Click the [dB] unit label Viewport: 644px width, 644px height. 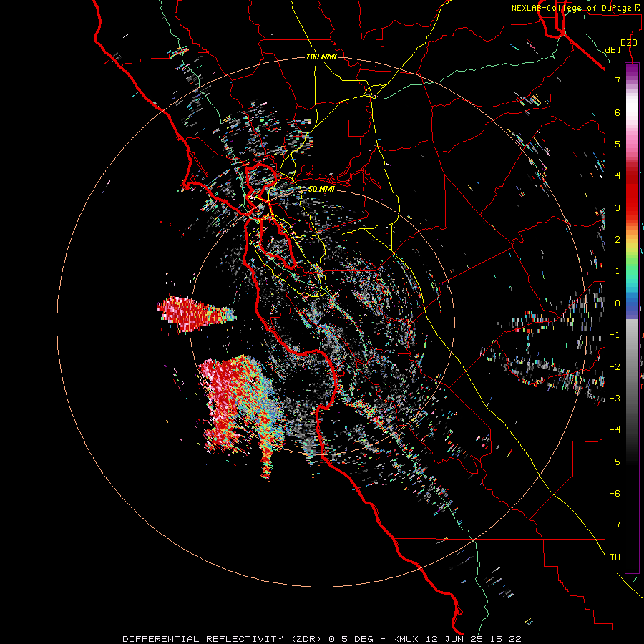coord(610,50)
